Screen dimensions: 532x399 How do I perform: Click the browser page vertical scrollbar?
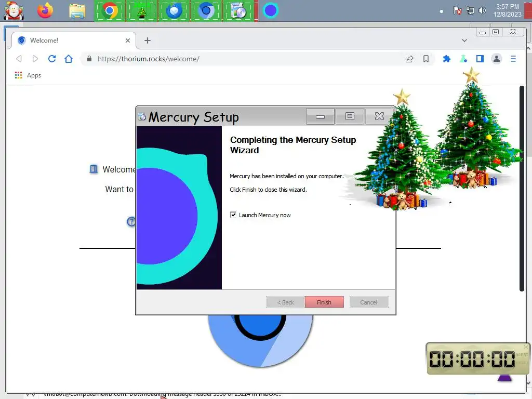[522, 188]
